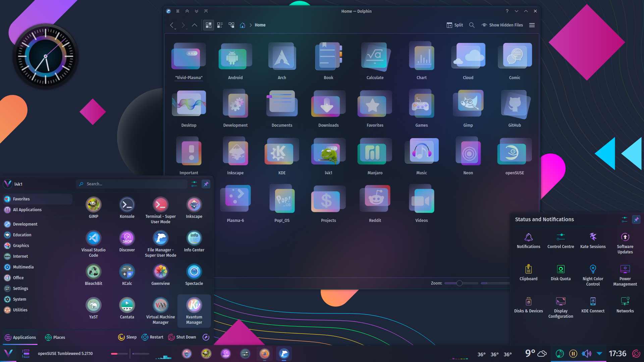Open Notifications in Status and Notifications
This screenshot has width=644, height=362.
click(x=529, y=241)
